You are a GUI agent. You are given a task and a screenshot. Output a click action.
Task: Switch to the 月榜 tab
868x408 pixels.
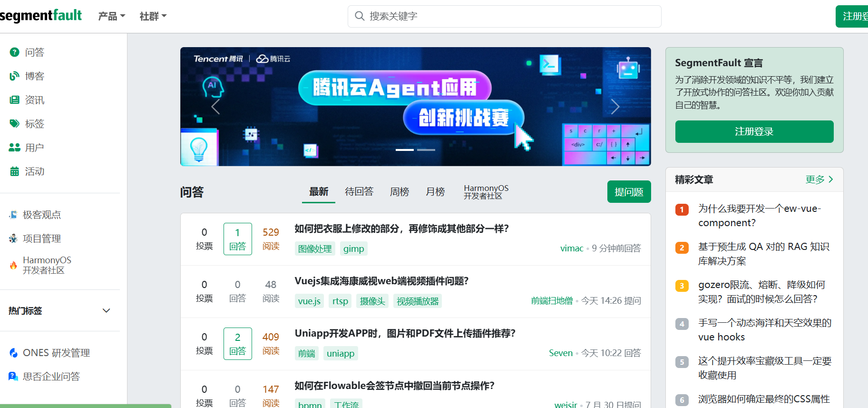pos(435,191)
